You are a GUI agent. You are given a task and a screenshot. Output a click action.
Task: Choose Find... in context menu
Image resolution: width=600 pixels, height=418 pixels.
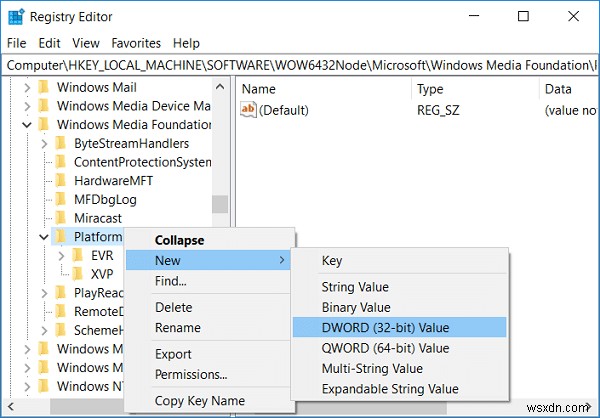click(x=210, y=281)
